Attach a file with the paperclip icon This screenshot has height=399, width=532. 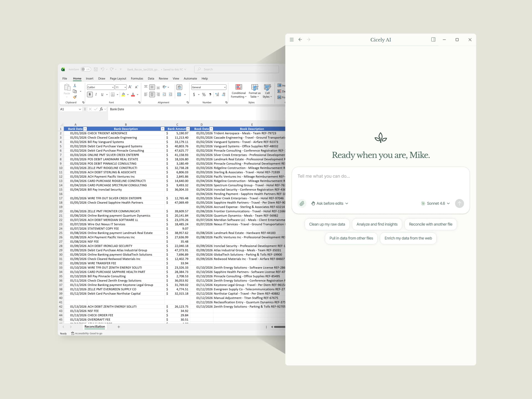(302, 203)
